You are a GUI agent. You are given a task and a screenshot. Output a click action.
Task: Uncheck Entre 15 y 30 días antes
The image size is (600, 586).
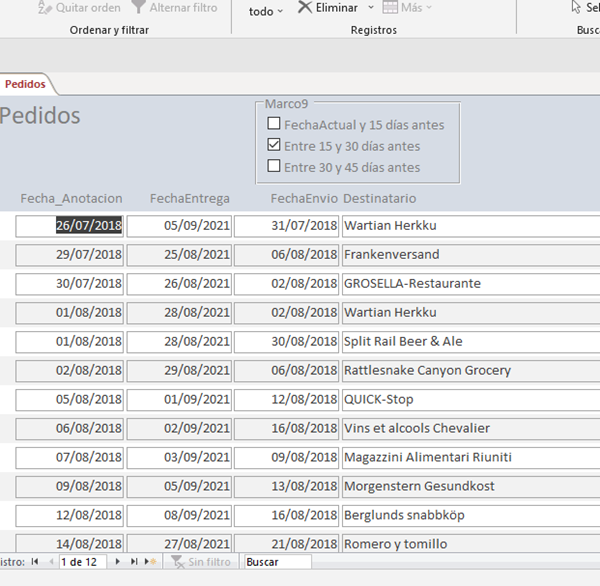(x=274, y=145)
